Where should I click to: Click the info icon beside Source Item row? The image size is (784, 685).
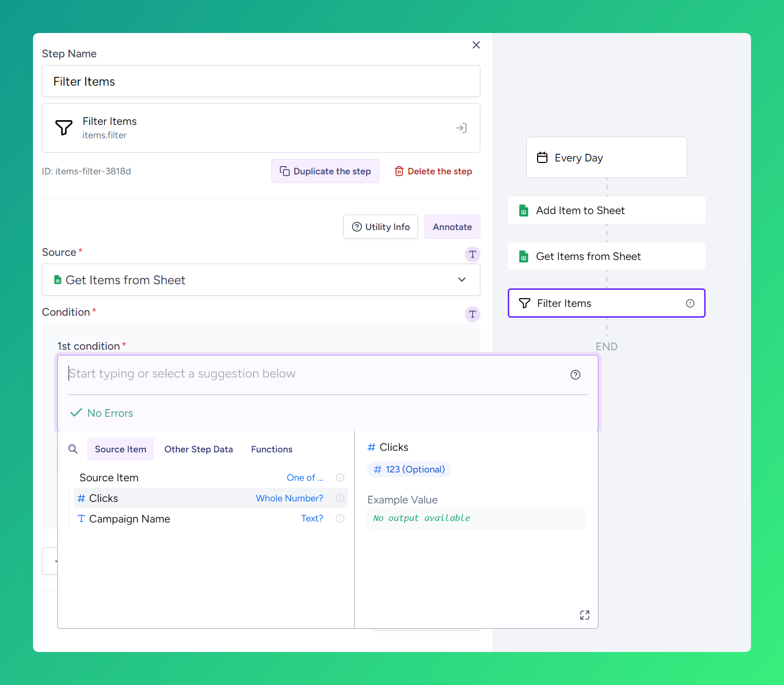pos(340,478)
